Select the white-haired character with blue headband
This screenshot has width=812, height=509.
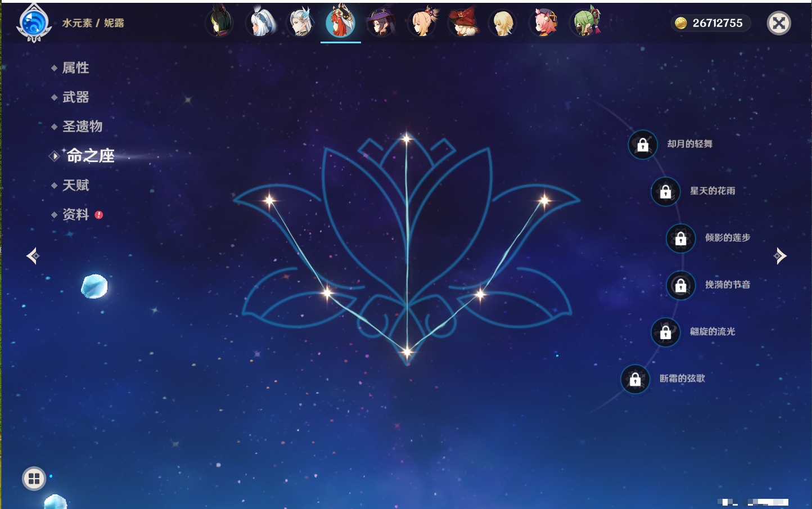[261, 23]
